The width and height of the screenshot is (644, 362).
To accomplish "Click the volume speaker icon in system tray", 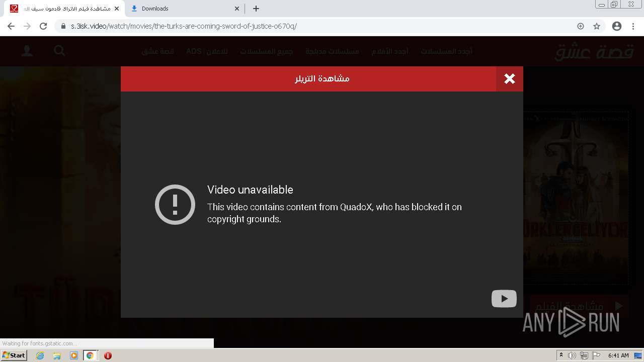I will [x=572, y=355].
